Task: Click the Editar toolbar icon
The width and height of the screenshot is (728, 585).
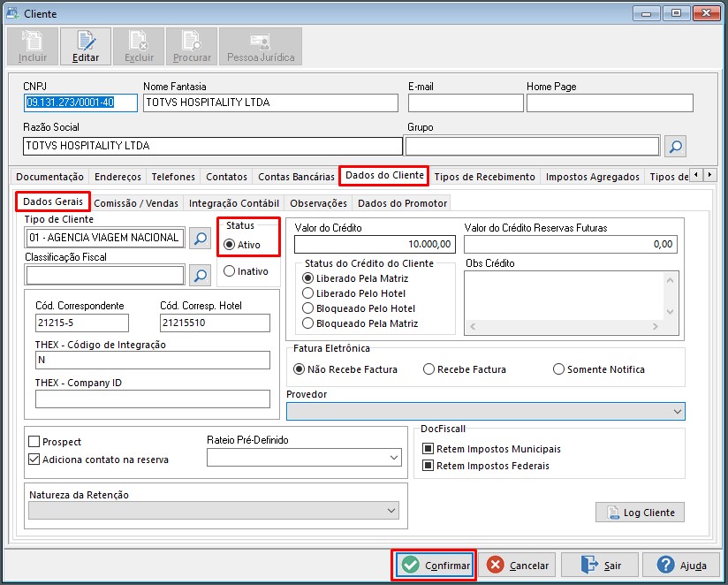Action: (x=86, y=46)
